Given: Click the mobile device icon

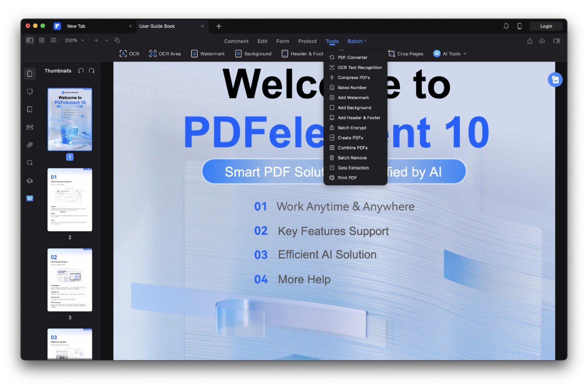Looking at the screenshot, I should [519, 26].
